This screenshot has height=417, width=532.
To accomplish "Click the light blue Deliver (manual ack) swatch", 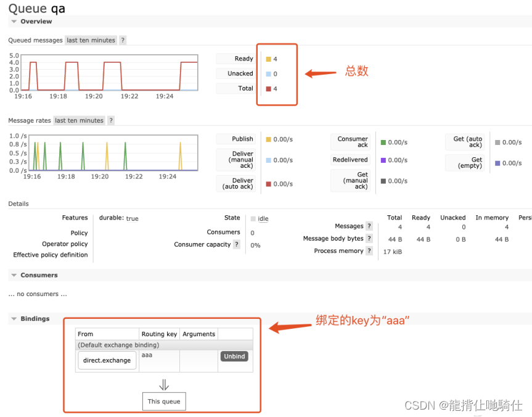I will point(268,160).
